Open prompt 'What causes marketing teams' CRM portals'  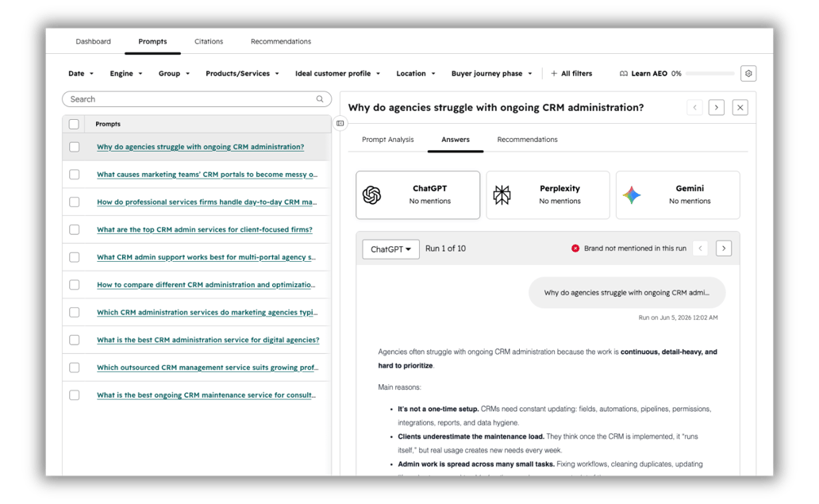pyautogui.click(x=207, y=175)
